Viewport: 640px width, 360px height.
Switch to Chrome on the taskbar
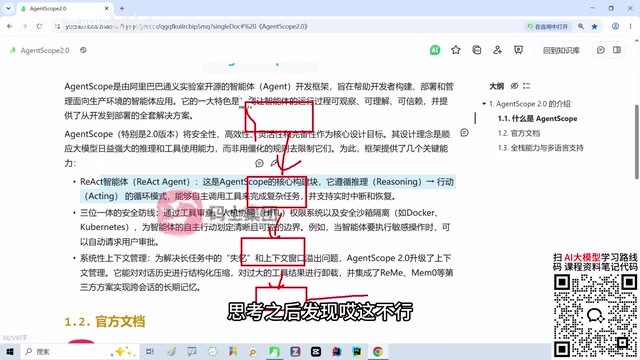[378, 351]
